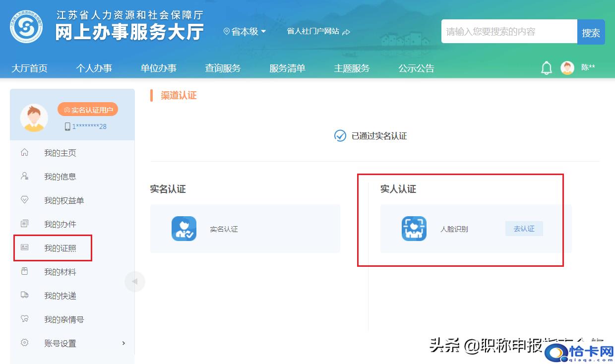Open the 省本级 region dropdown
This screenshot has width=615, height=364.
point(245,31)
